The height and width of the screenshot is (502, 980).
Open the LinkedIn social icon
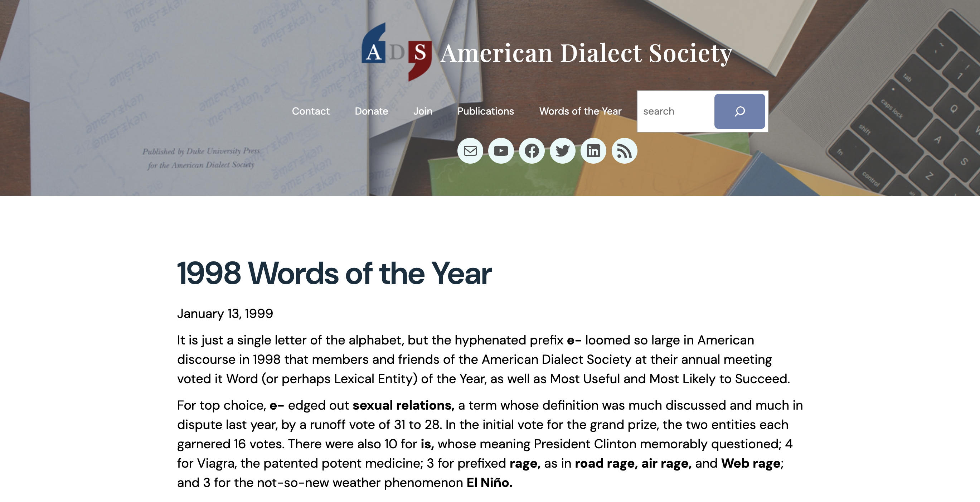coord(593,151)
